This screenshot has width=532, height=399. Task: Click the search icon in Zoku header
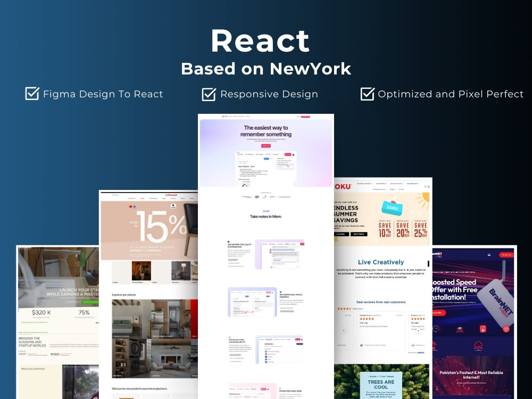pos(425,186)
